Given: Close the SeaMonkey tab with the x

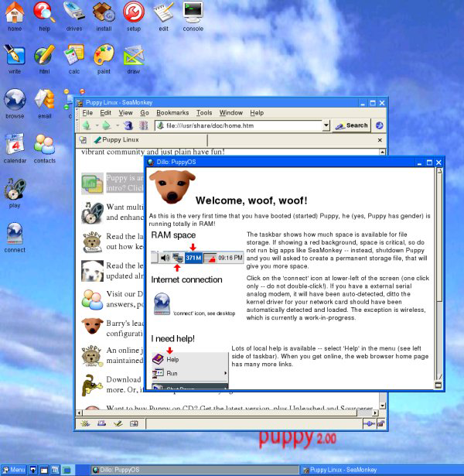Looking at the screenshot, I should coord(380,140).
